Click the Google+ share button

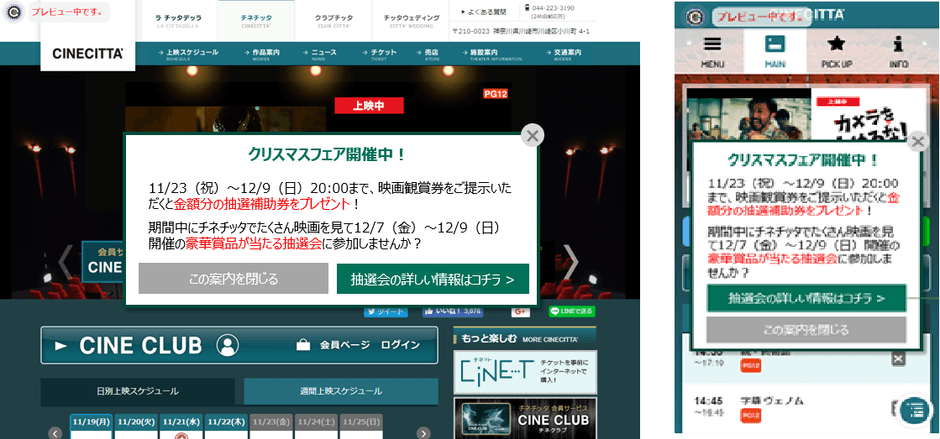click(x=520, y=311)
